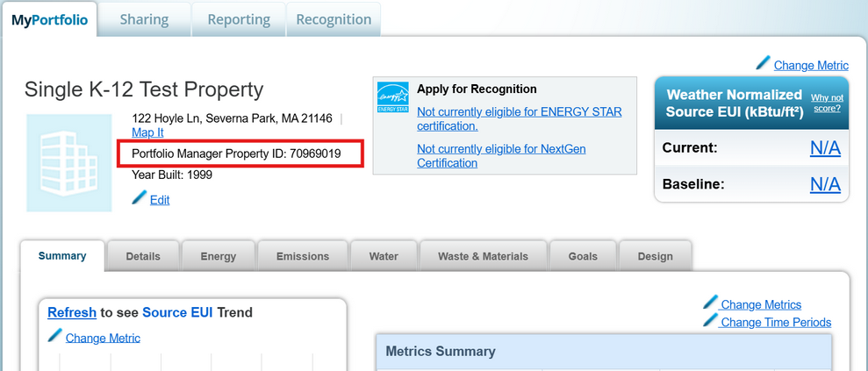Click the 122 Hoyle Ln address text
Screen dimensions: 868x371
(x=232, y=118)
